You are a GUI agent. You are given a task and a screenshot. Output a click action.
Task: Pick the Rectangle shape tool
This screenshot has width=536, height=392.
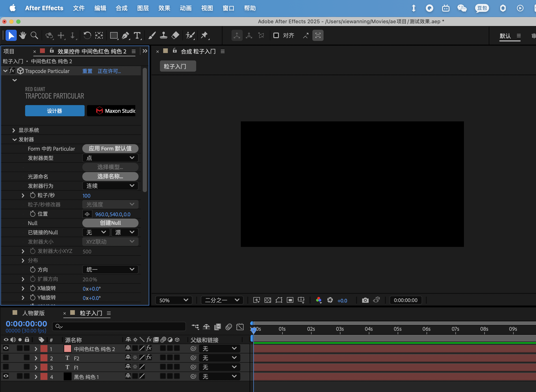114,36
